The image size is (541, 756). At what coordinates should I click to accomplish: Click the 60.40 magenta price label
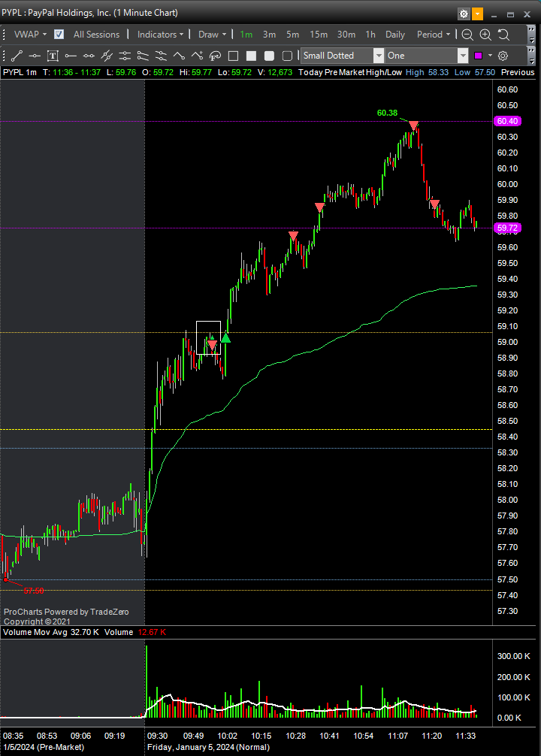(508, 121)
